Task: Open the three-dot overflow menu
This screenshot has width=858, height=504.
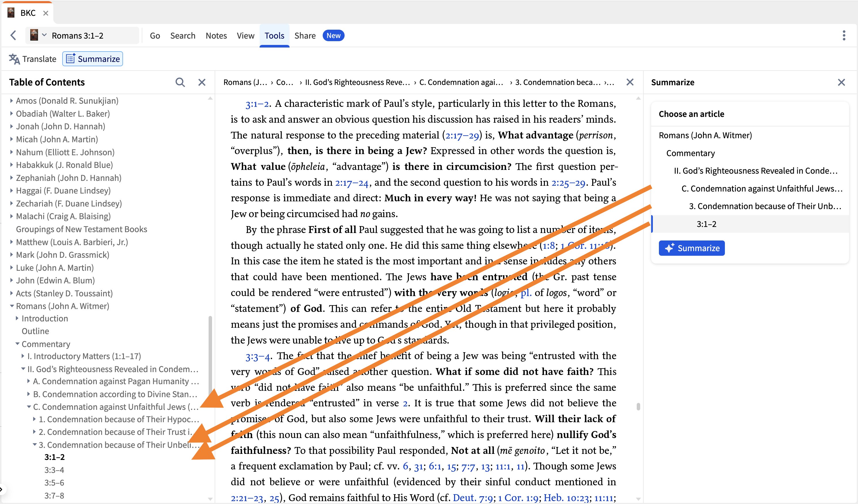Action: [844, 35]
